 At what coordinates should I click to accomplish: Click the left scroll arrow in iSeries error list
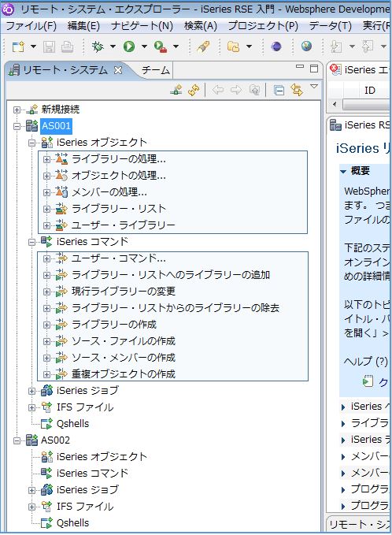[335, 105]
